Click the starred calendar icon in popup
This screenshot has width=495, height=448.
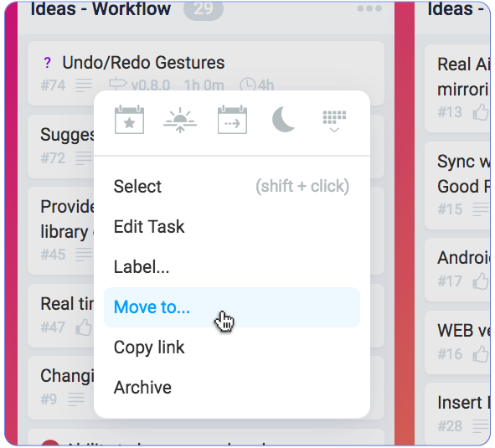(x=129, y=120)
